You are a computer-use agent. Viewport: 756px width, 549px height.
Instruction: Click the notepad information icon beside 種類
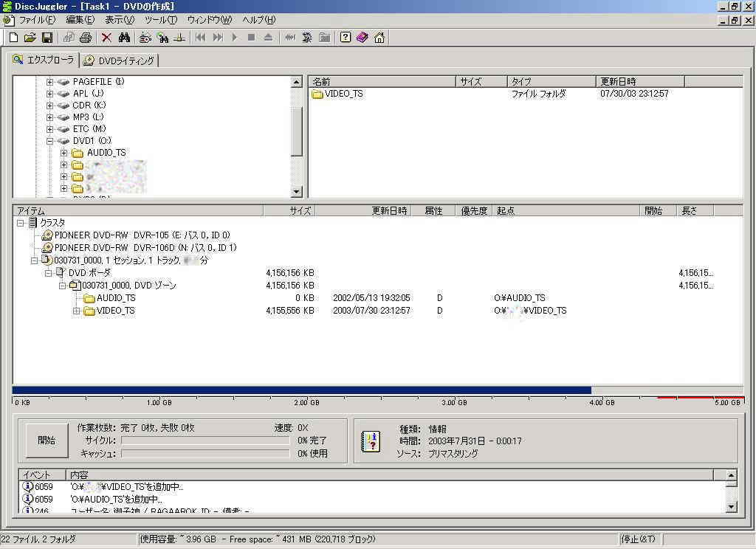[x=371, y=441]
